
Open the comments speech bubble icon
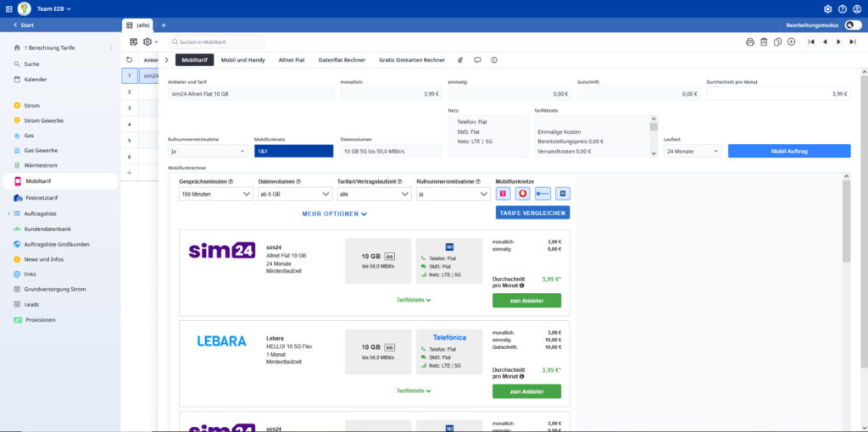tap(477, 60)
